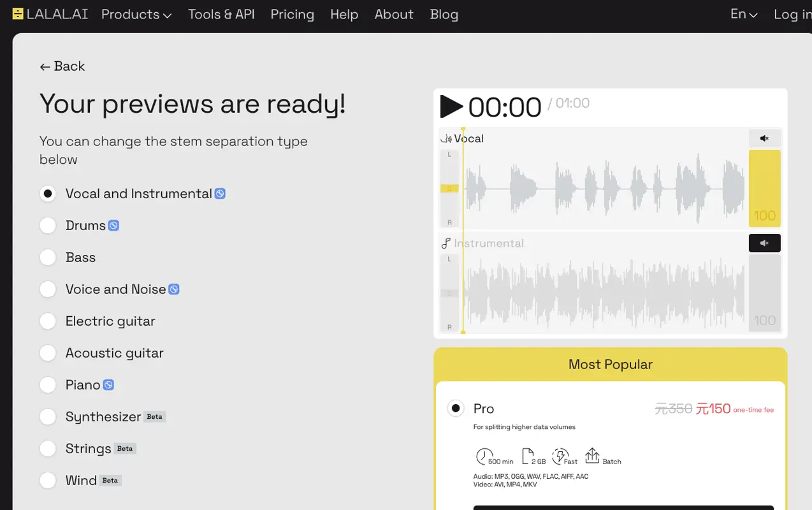Select Vocal and Instrumental separation
This screenshot has width=812, height=510.
point(48,193)
